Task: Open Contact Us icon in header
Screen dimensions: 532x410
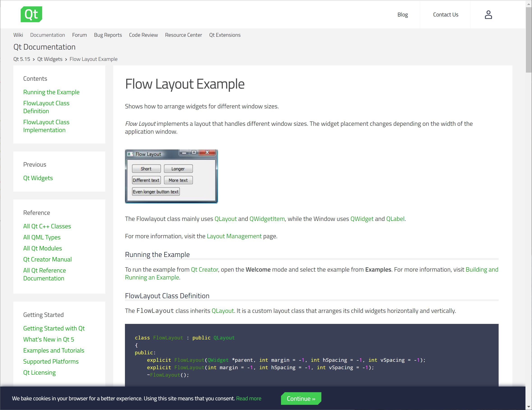Action: coord(445,14)
